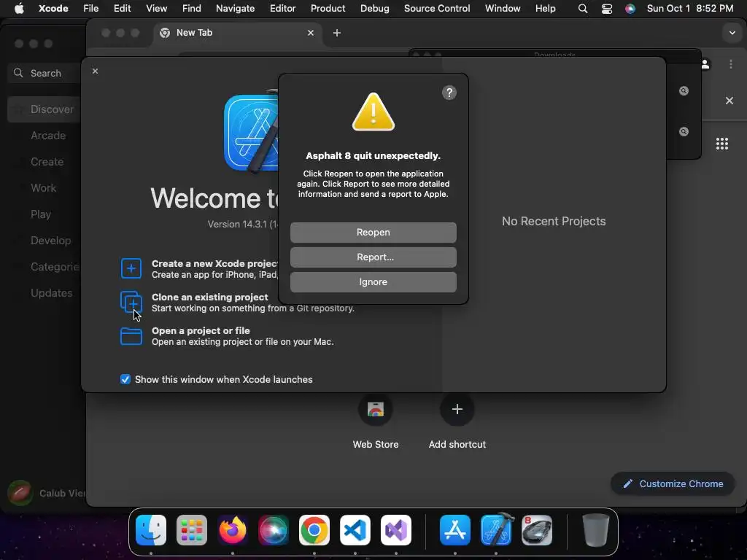
Task: Open Visual Studio Code from the Dock
Action: coord(355,530)
